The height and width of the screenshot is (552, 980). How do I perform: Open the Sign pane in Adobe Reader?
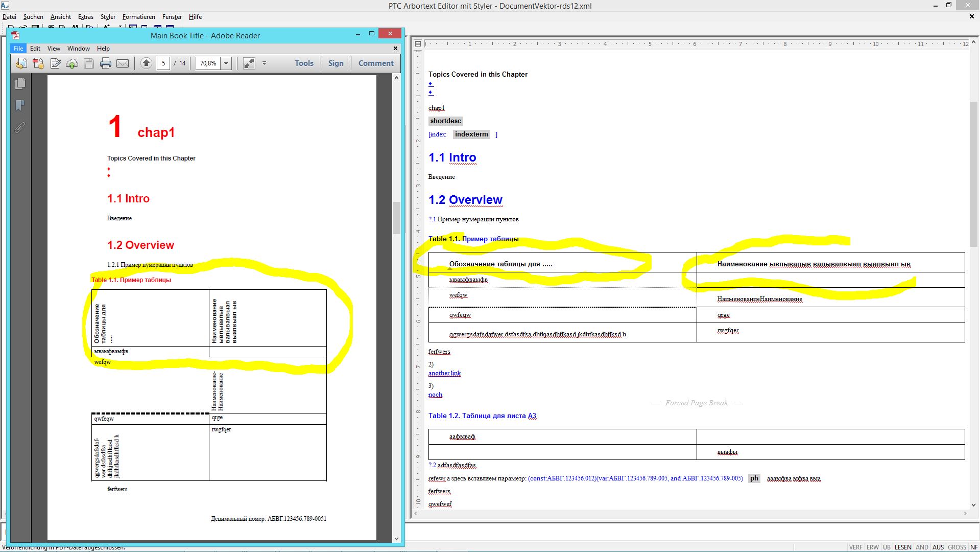(x=336, y=63)
